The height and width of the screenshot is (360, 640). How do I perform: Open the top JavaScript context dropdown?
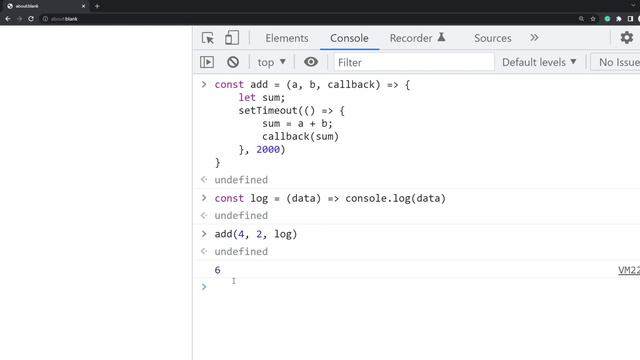pyautogui.click(x=271, y=62)
